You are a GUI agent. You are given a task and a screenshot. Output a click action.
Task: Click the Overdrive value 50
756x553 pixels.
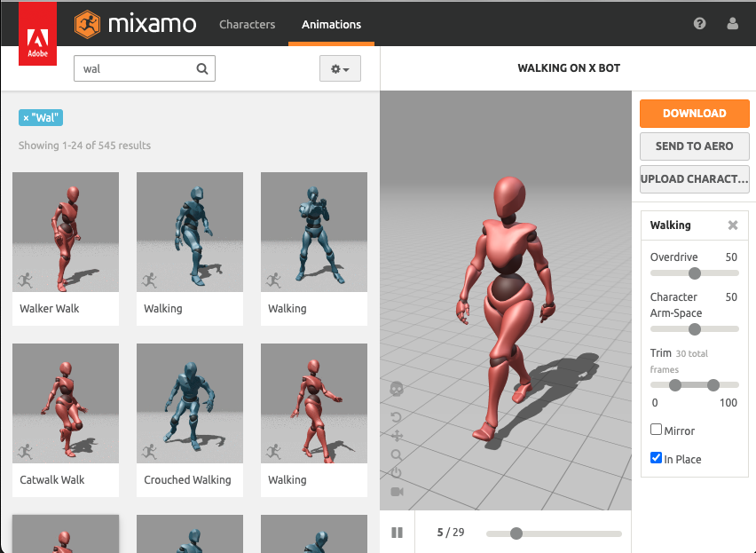731,257
